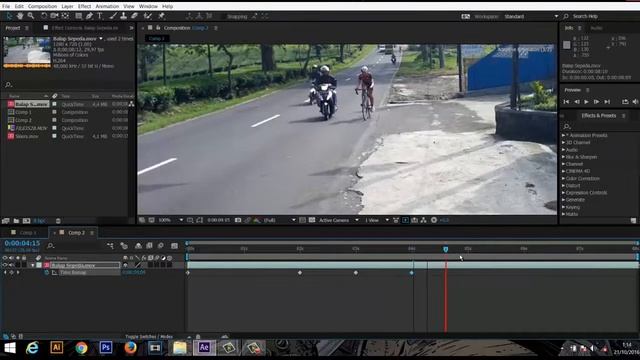Expand the Blur & Sharpen category

[563, 157]
